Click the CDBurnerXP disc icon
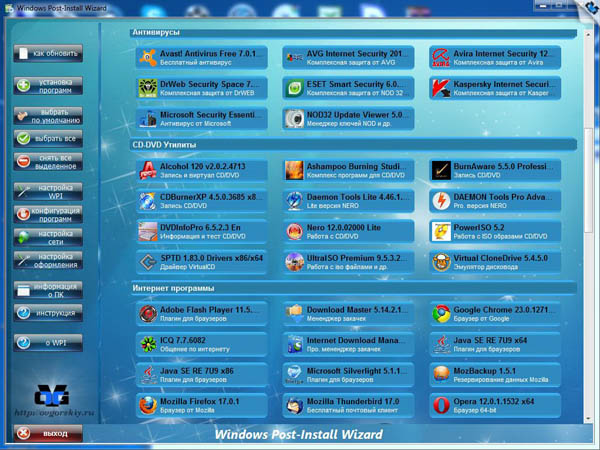This screenshot has height=450, width=600. pyautogui.click(x=148, y=201)
